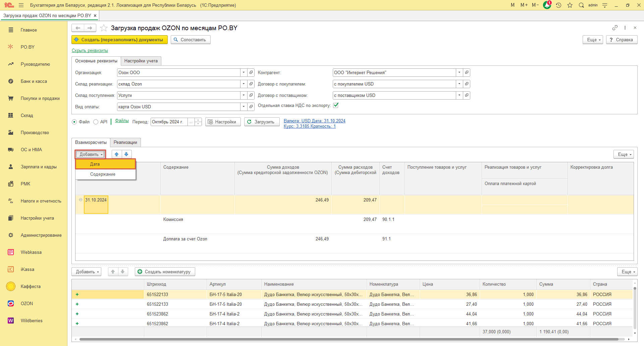
Task: Open history clock icon in title bar
Action: (x=558, y=5)
